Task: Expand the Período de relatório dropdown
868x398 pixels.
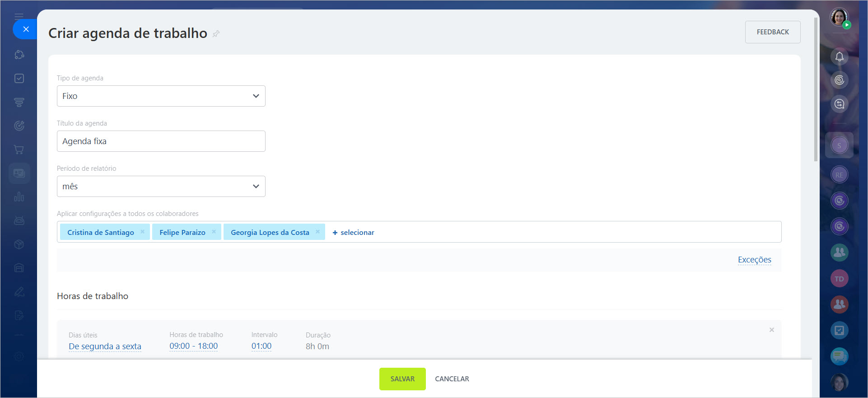Action: [161, 187]
